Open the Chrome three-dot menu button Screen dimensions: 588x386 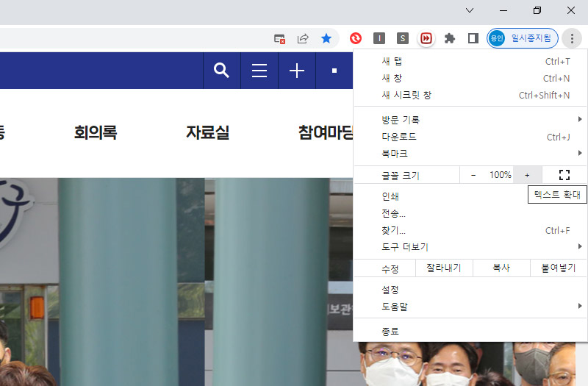click(572, 38)
